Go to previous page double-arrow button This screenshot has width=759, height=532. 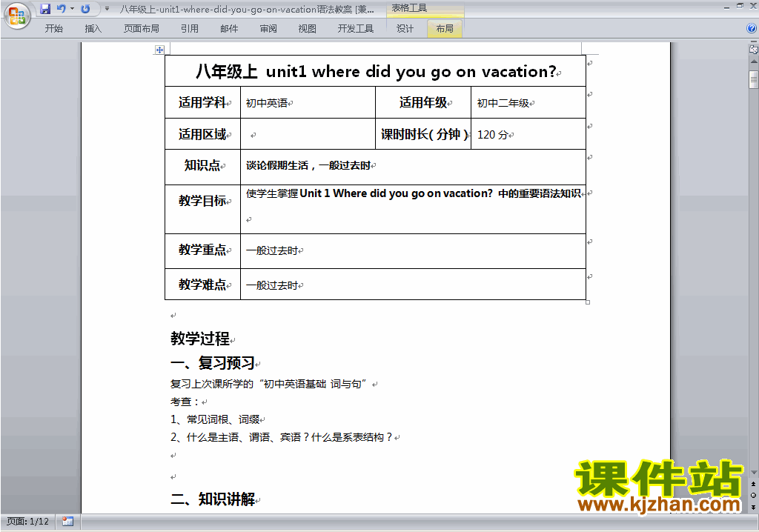[x=753, y=484]
